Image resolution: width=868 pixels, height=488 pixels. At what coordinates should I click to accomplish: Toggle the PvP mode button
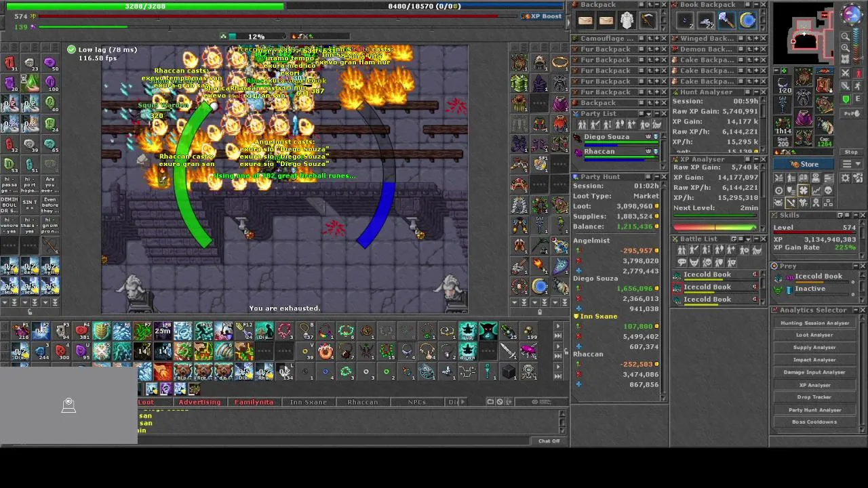(x=851, y=114)
